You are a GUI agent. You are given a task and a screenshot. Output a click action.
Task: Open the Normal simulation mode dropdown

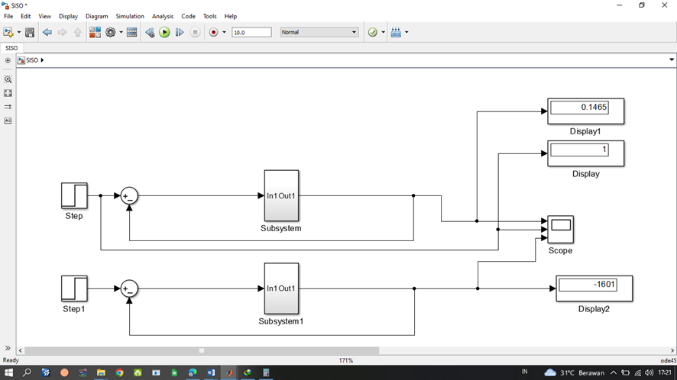click(319, 32)
